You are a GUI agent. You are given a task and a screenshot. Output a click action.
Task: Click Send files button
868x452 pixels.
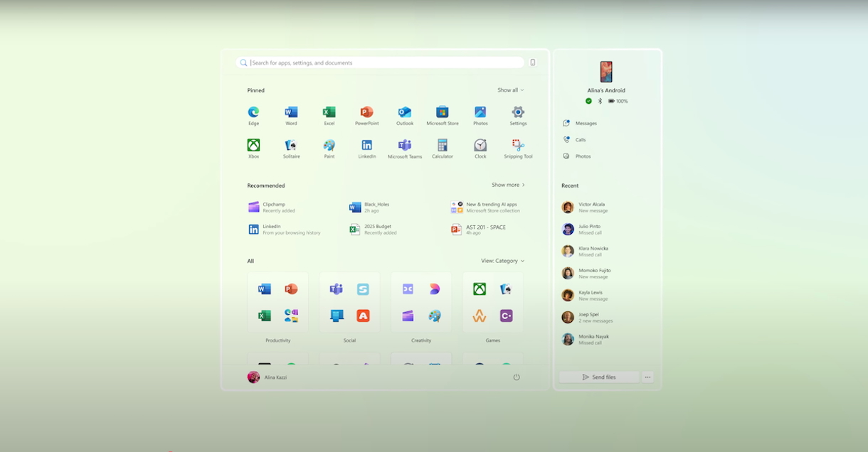coord(599,377)
